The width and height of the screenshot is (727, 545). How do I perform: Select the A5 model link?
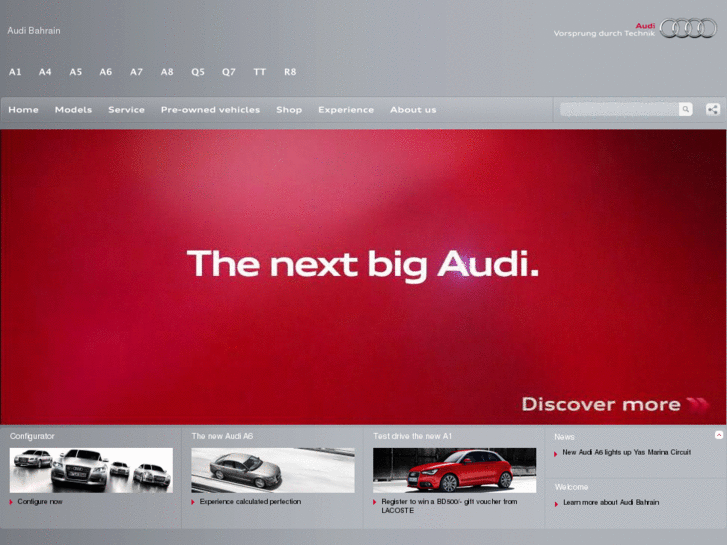point(76,72)
